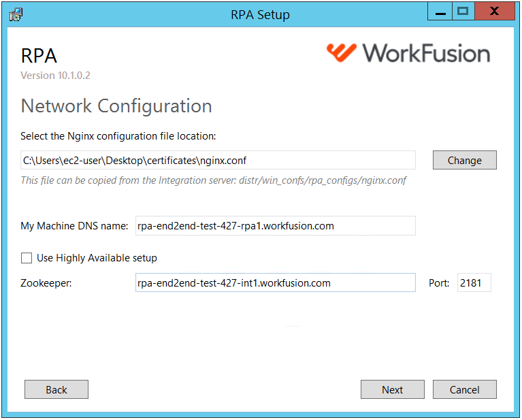Click the WorkFusion brand name text
The width and height of the screenshot is (522, 420).
426,53
